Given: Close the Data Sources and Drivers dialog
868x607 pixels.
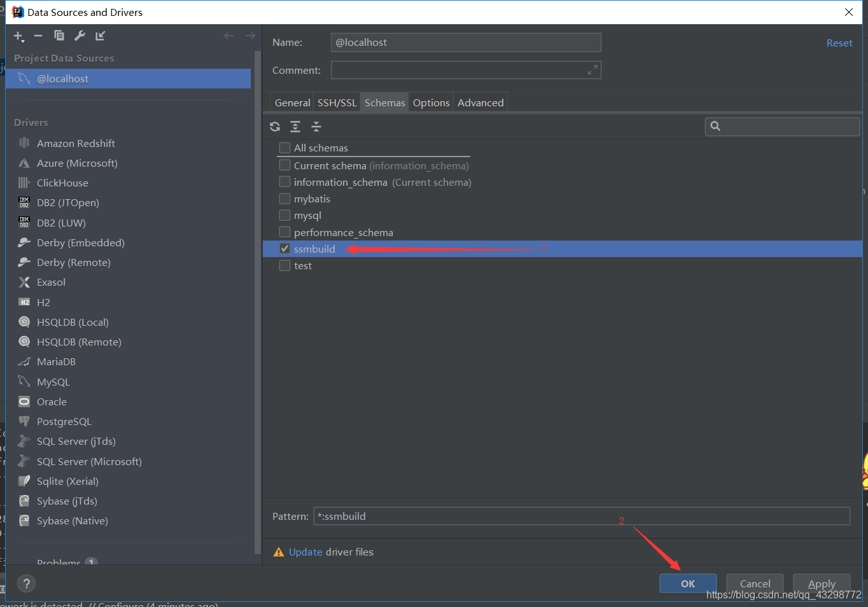Looking at the screenshot, I should coord(849,12).
